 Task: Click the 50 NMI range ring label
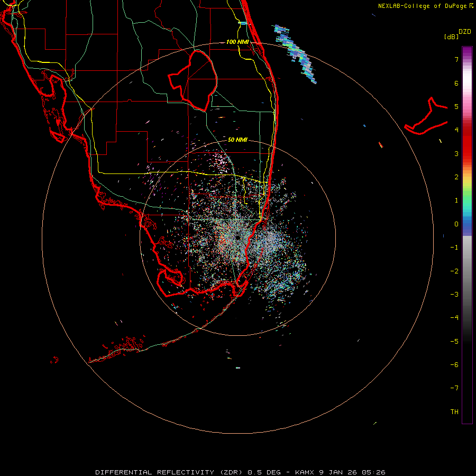237,140
